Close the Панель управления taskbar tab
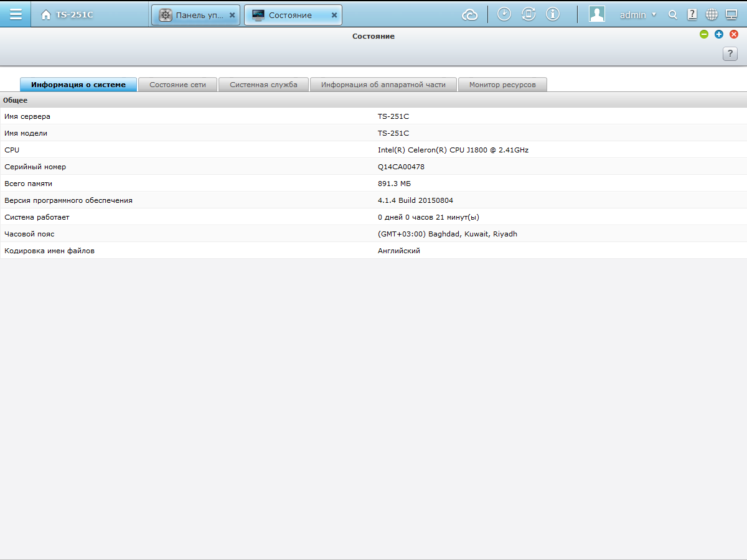The width and height of the screenshot is (747, 560). (x=232, y=15)
